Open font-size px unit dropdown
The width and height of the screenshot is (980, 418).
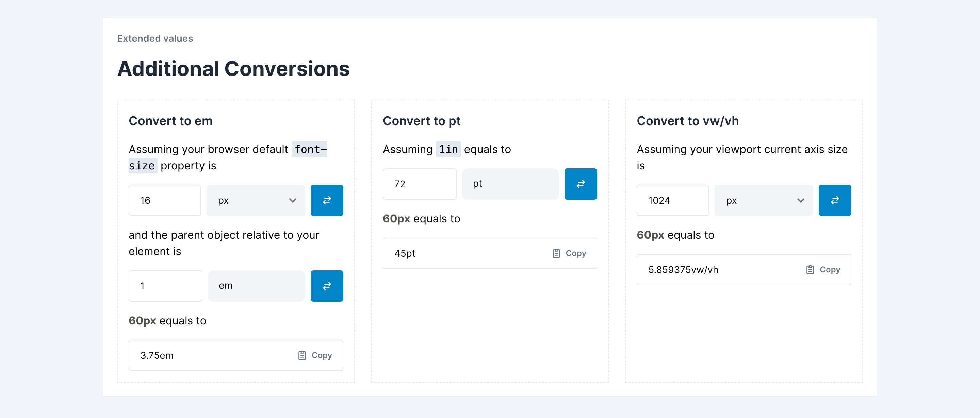pos(256,200)
